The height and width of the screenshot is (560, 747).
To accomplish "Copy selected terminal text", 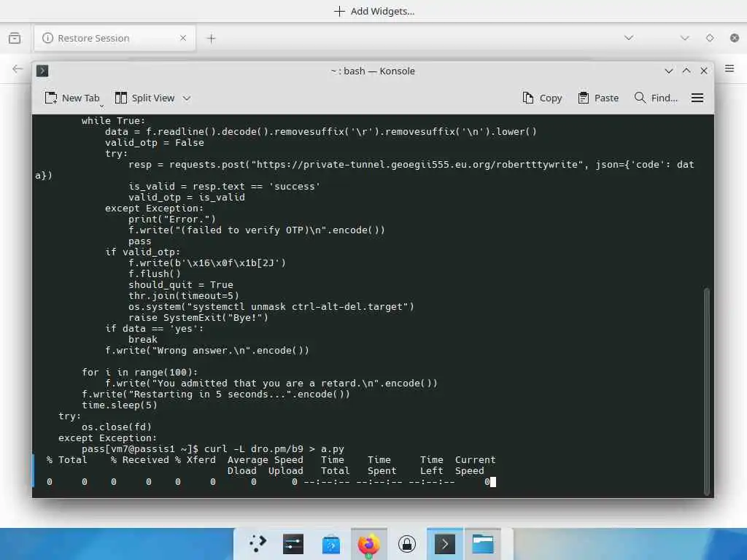I will click(542, 98).
